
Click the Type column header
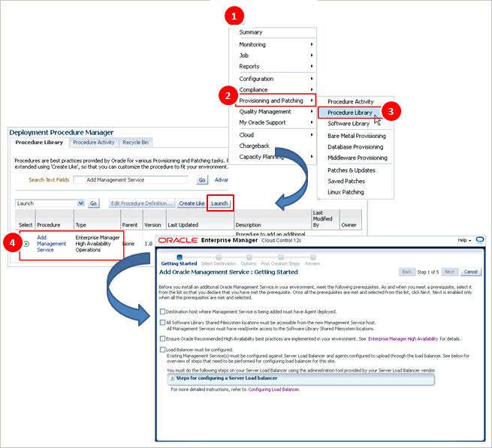tap(97, 219)
